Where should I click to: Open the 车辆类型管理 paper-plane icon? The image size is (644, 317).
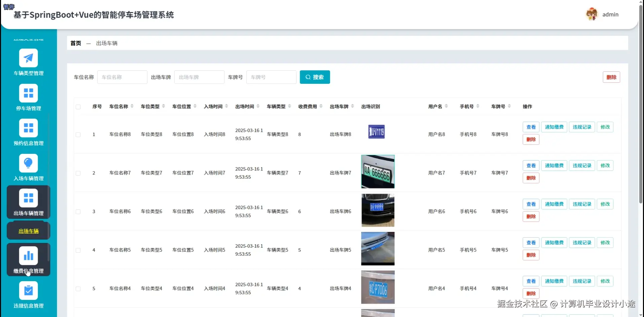[28, 58]
